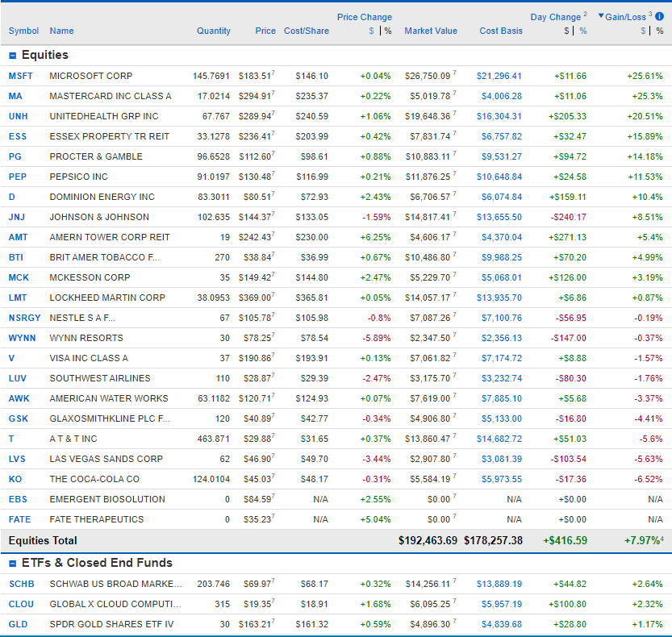Open the PEP symbol link

18,177
